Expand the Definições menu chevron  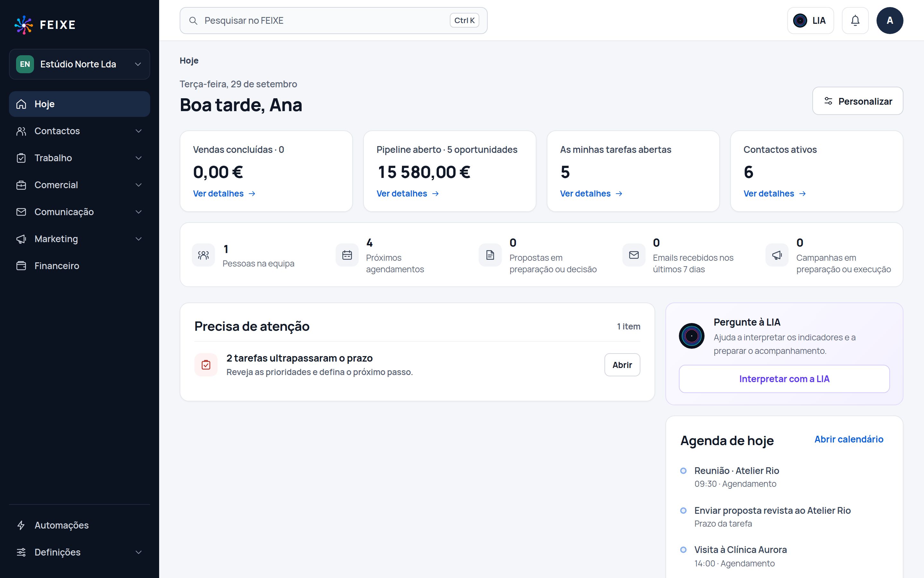pyautogui.click(x=138, y=552)
